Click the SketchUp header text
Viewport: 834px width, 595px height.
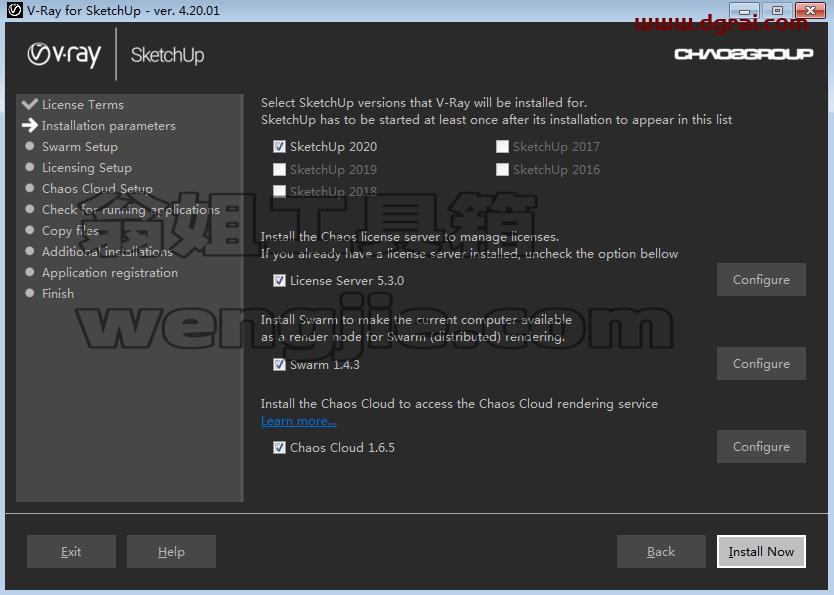point(168,55)
